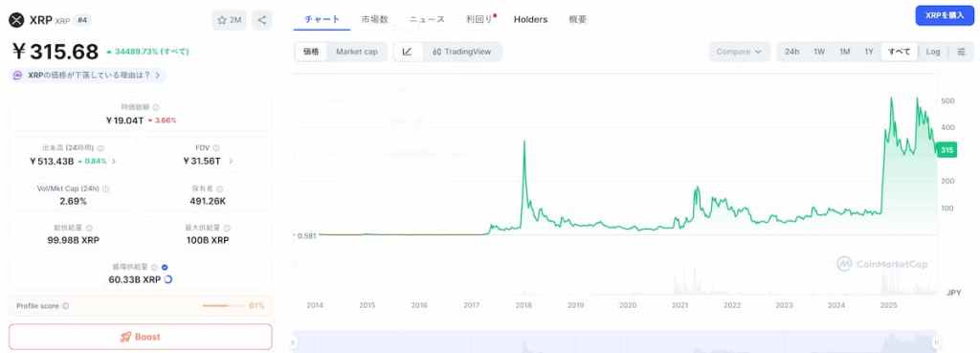Switch chart to Market cap view
The image size is (980, 353).
point(357,52)
